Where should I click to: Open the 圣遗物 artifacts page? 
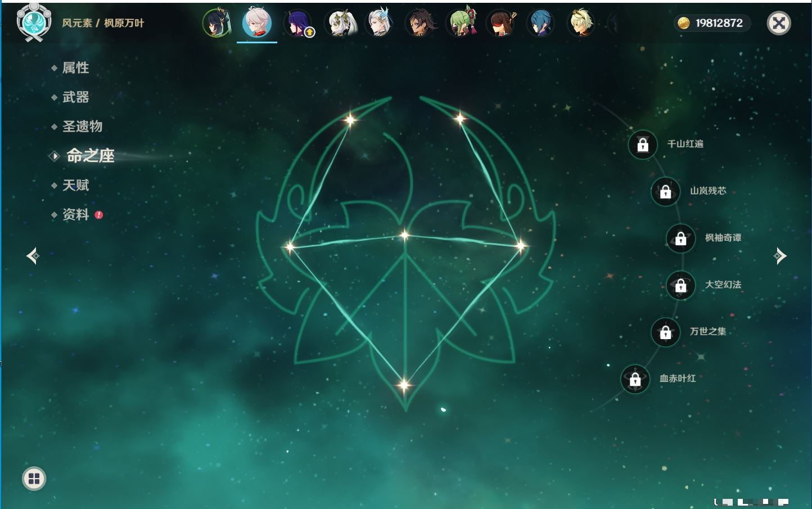tap(82, 127)
